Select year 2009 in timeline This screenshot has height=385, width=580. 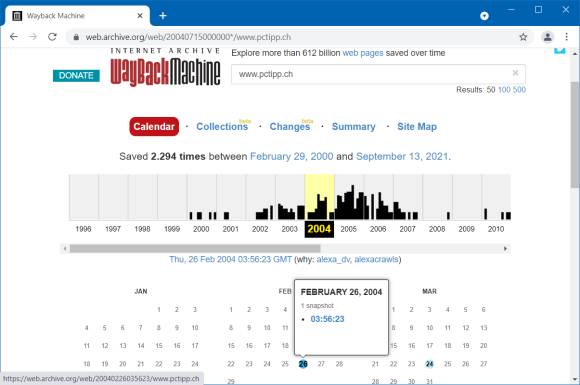(466, 229)
